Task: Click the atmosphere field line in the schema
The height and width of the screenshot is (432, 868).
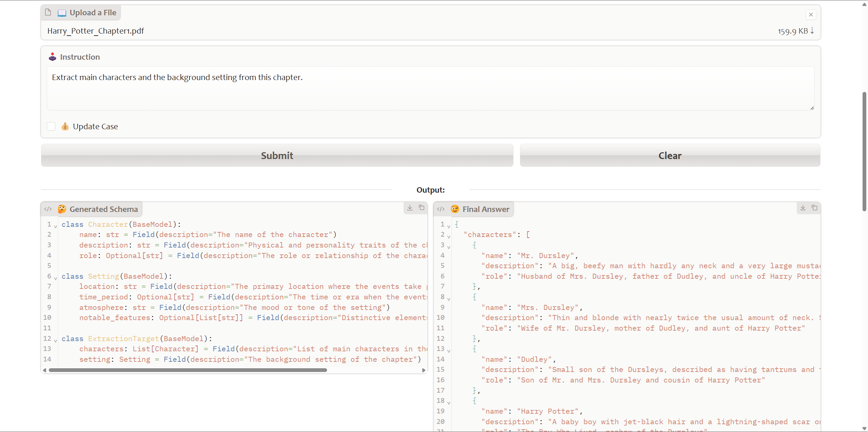Action: 235,307
